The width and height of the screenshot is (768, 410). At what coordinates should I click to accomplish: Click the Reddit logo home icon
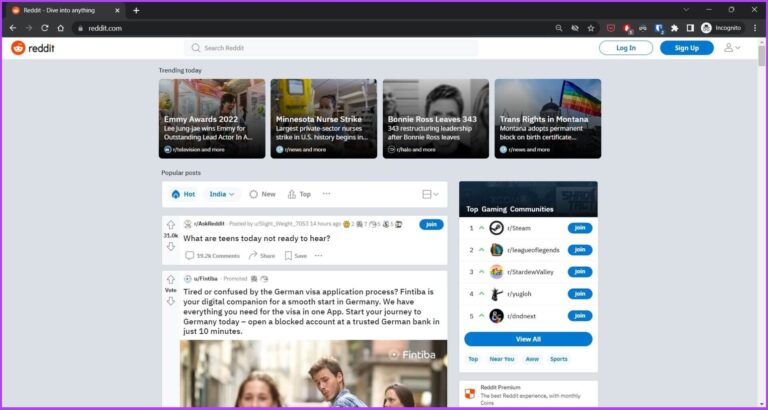coord(18,48)
